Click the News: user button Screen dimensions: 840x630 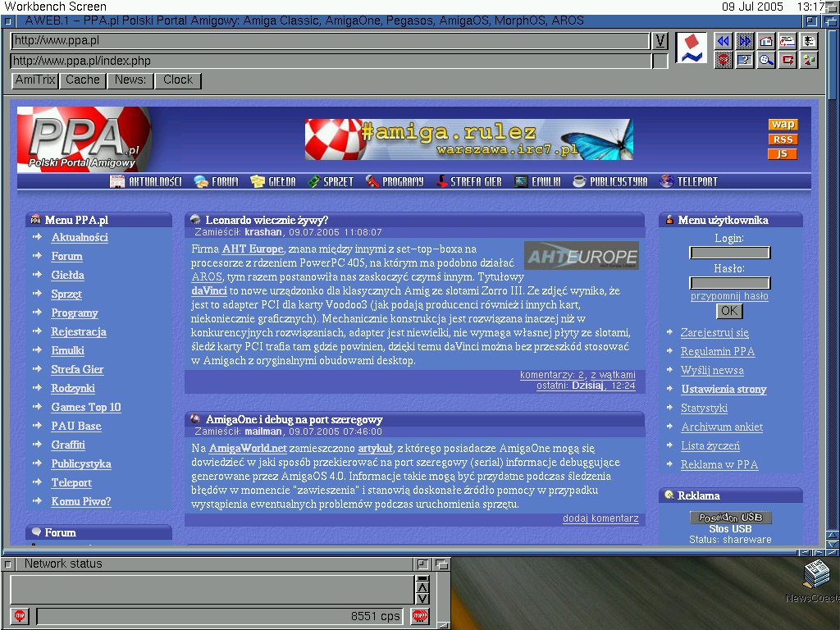coord(130,80)
